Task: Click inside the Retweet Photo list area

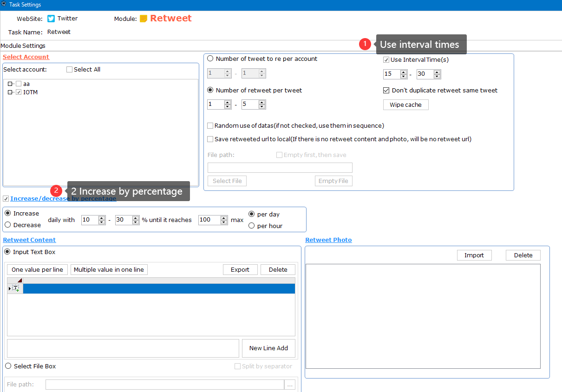Action: (423, 316)
